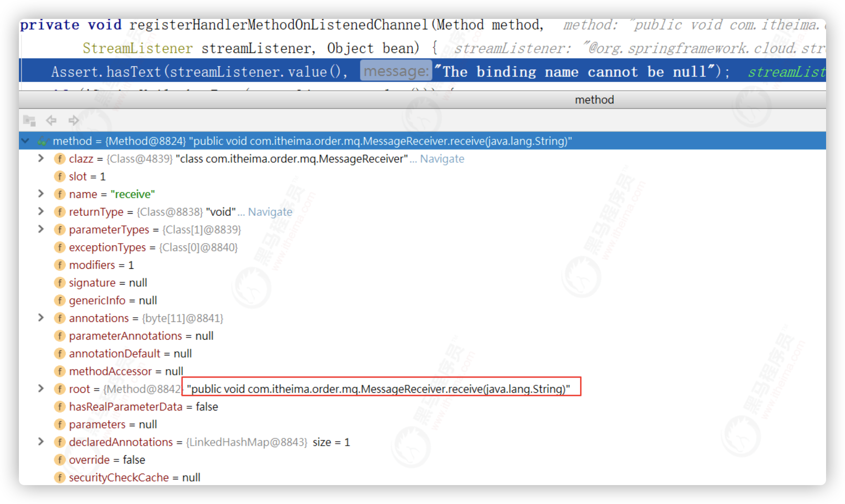Click field icon of hasRealParameterData row
The height and width of the screenshot is (504, 845).
coord(60,407)
